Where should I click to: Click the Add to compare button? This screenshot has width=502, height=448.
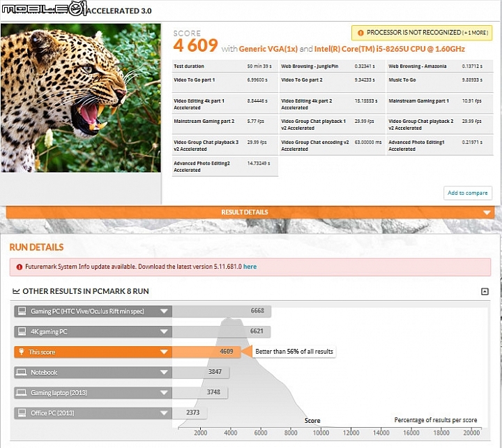(467, 193)
